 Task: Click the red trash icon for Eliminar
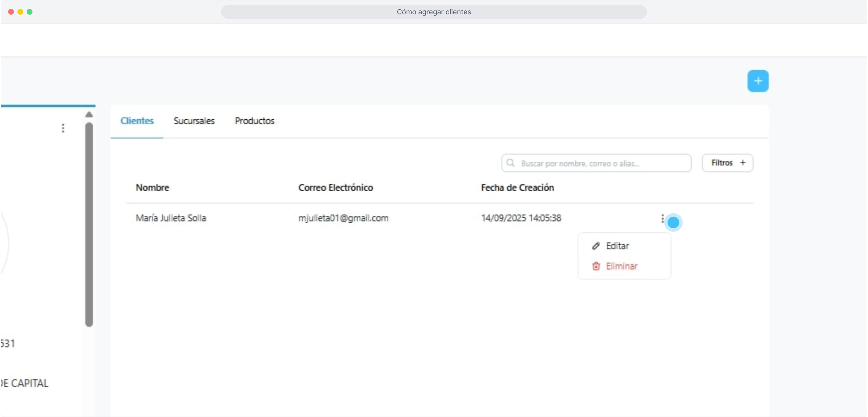coord(596,266)
